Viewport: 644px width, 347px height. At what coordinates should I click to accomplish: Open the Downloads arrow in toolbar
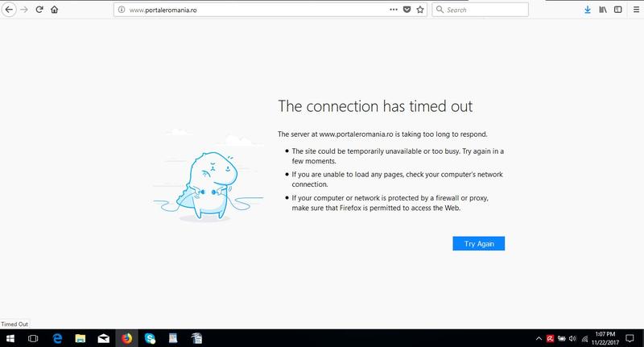[586, 10]
